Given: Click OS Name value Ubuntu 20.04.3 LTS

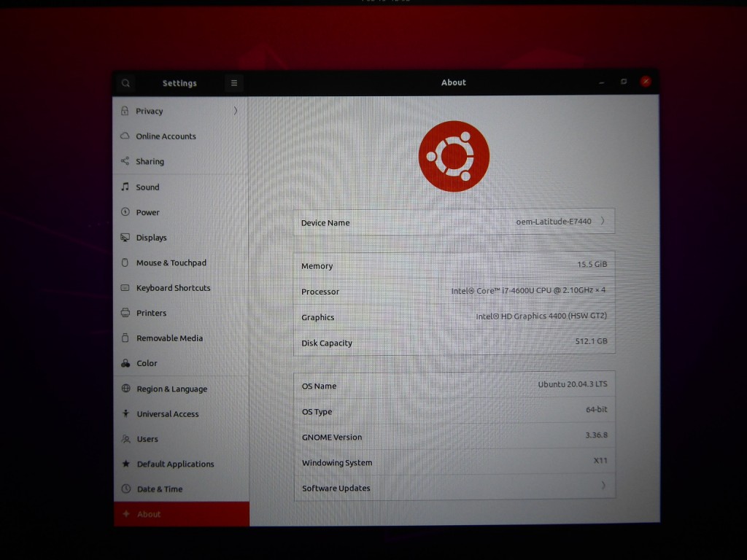Looking at the screenshot, I should click(x=573, y=384).
